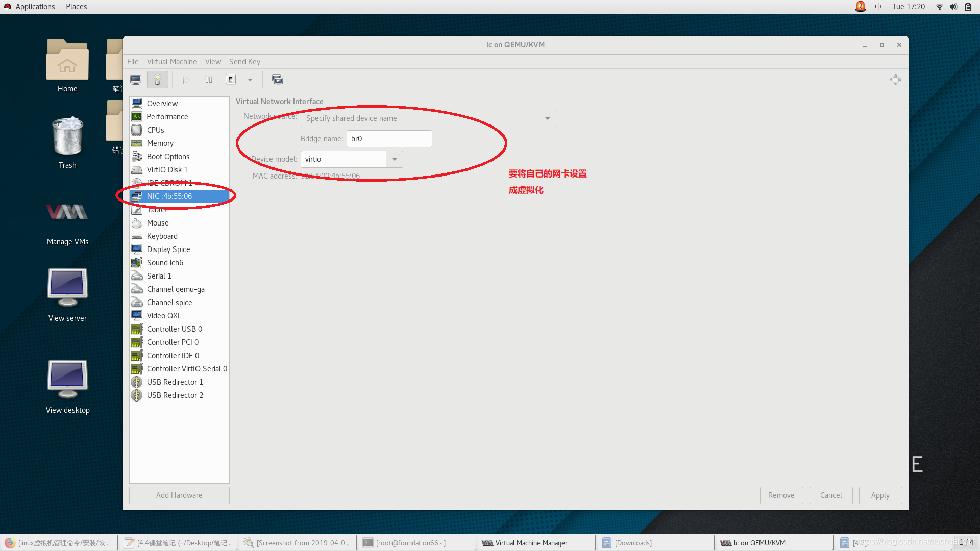Select Controller VirtIO Serial 0 entry
The height and width of the screenshot is (551, 980).
coord(179,369)
